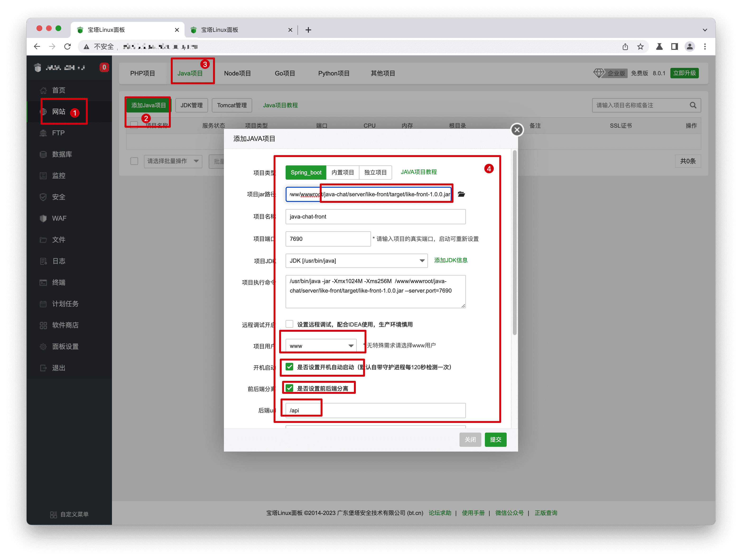Enable the remote debugging checkbox

pyautogui.click(x=289, y=324)
